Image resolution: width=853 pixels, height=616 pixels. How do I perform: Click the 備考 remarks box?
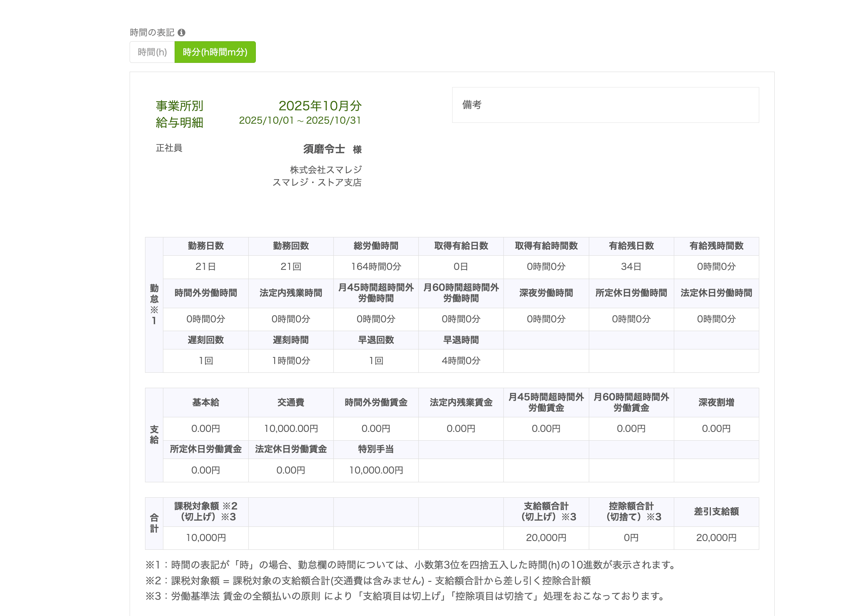605,105
